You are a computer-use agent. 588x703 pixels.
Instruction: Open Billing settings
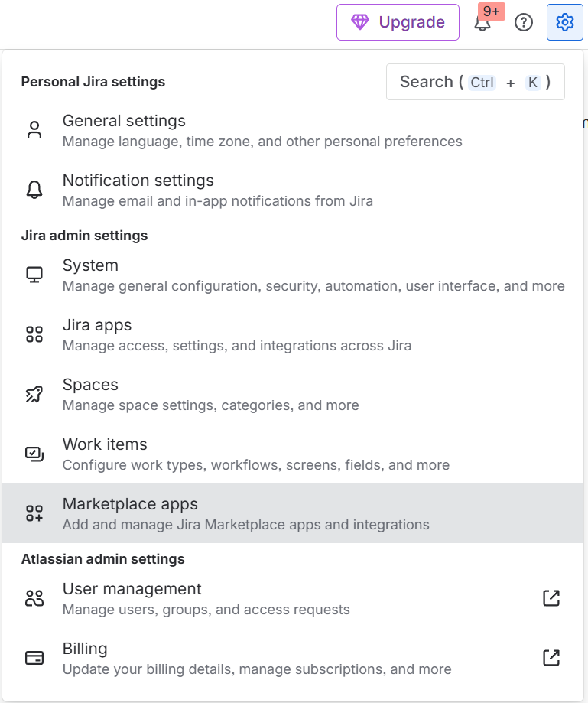[293, 658]
